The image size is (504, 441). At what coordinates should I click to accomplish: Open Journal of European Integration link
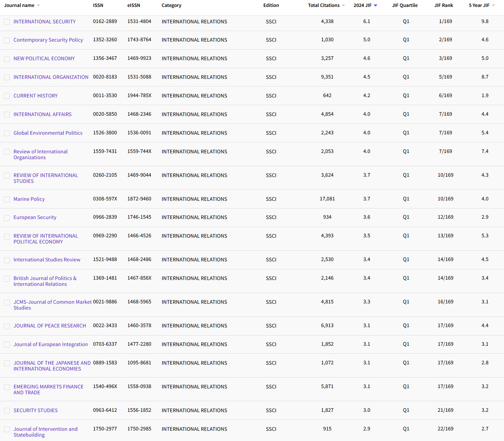pyautogui.click(x=51, y=344)
